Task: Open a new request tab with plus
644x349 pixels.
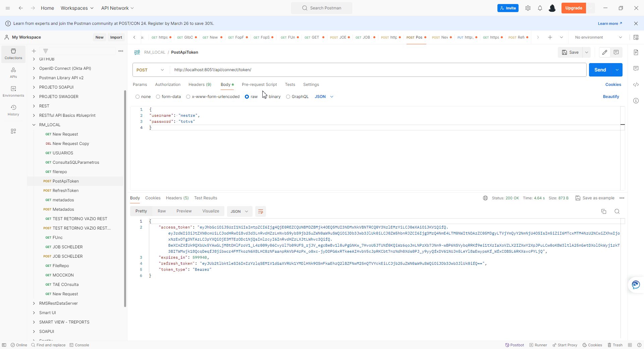Action: point(550,37)
